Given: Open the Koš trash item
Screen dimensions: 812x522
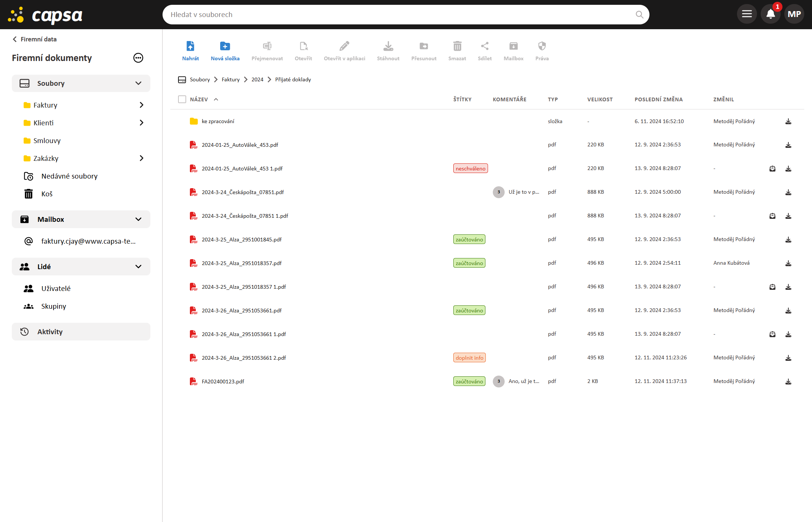Looking at the screenshot, I should (x=47, y=194).
